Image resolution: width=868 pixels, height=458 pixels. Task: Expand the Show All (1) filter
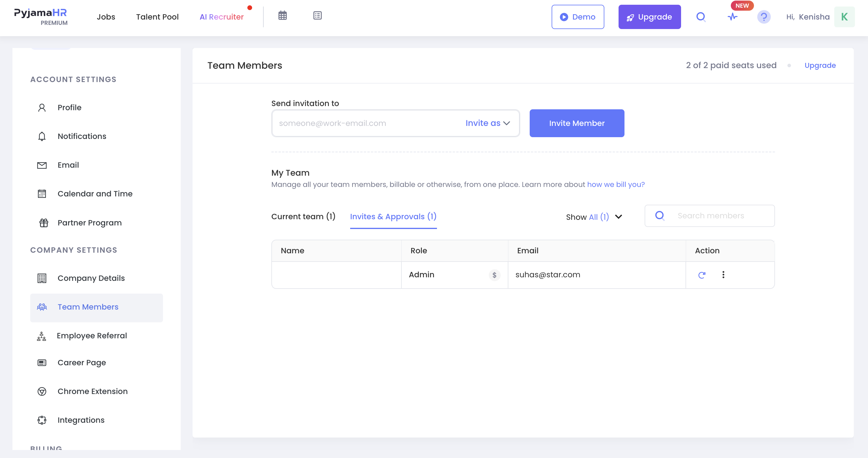tap(594, 217)
